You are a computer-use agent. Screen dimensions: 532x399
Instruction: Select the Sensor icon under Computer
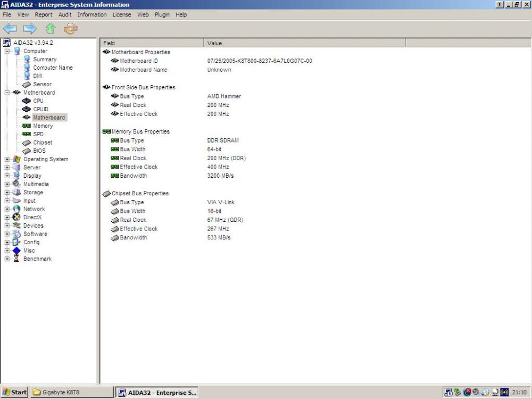pyautogui.click(x=27, y=85)
